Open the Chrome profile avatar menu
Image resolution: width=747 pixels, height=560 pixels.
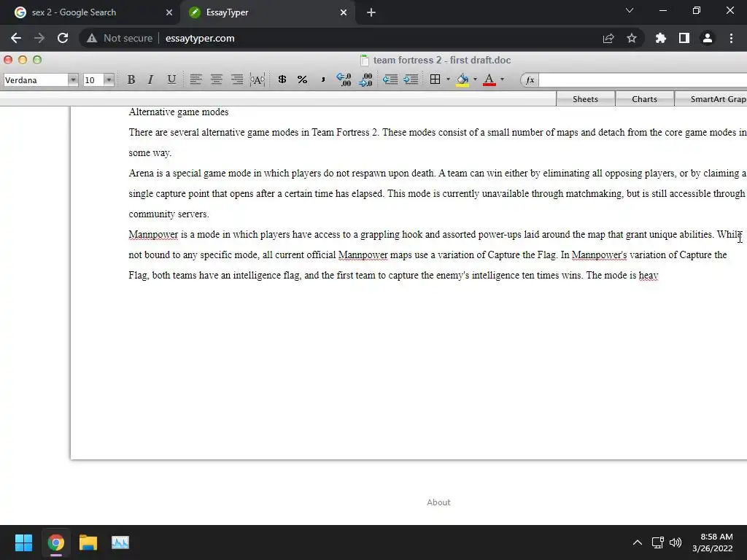[x=708, y=38]
